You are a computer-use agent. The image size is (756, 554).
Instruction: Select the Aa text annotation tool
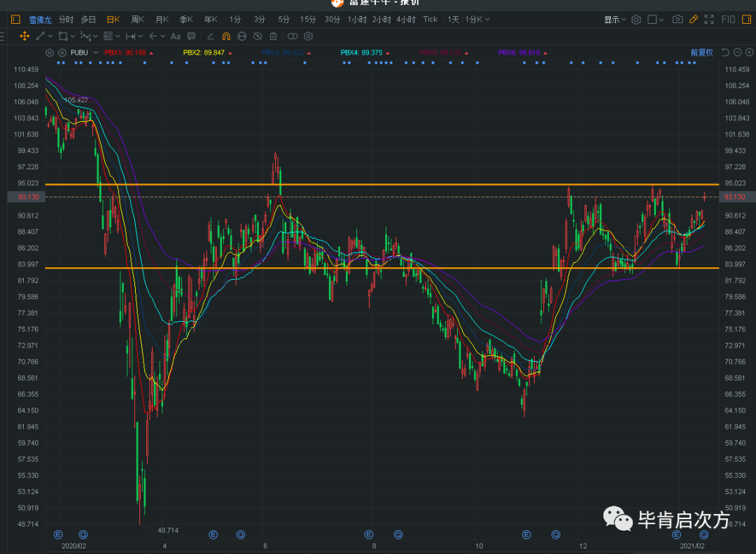point(175,36)
